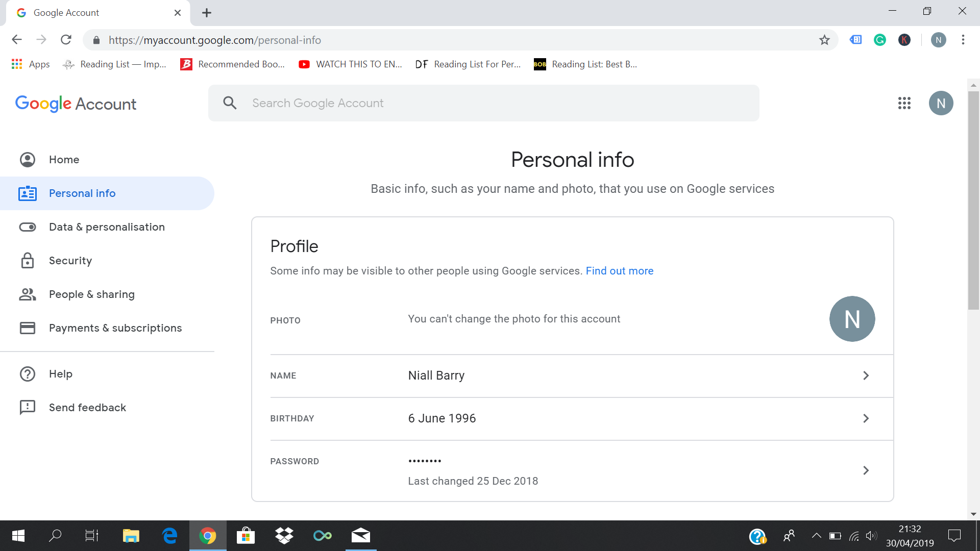Click the page refresh icon in address bar
The image size is (980, 551).
(x=65, y=40)
